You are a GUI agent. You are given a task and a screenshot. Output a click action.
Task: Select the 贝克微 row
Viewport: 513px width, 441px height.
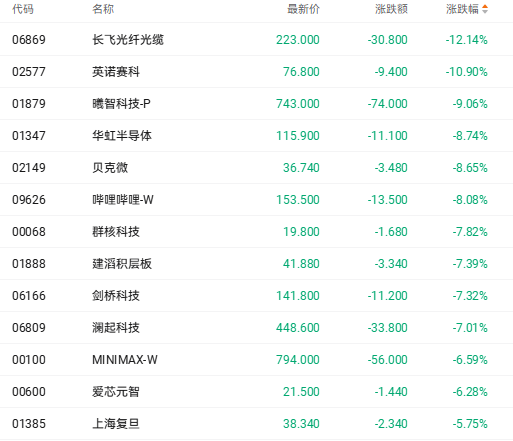tap(256, 168)
